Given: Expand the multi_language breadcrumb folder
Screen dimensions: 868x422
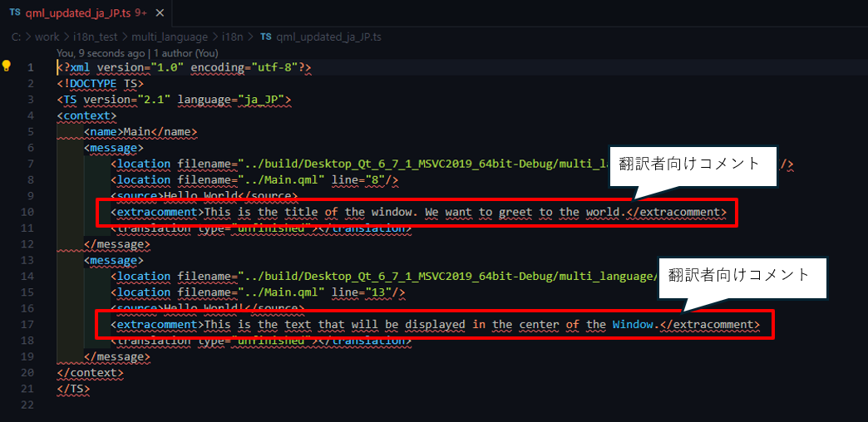Looking at the screenshot, I should [170, 37].
